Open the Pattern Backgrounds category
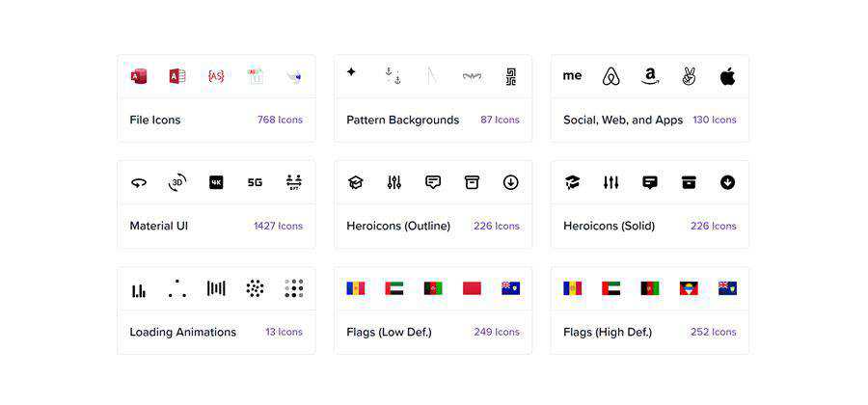This screenshot has height=405, width=868. pyautogui.click(x=403, y=121)
